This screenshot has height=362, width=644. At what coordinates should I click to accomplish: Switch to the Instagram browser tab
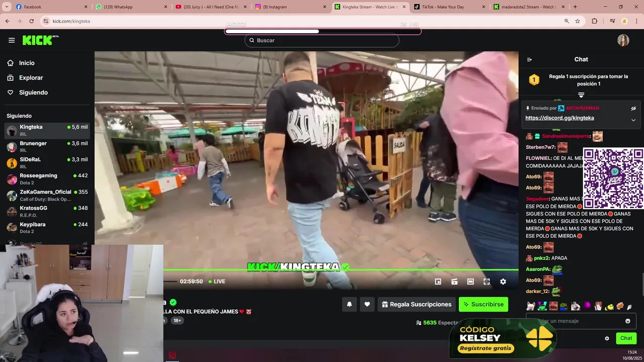291,7
